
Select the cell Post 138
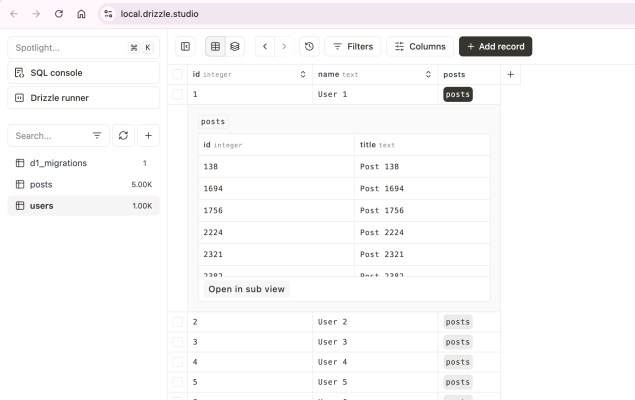tap(422, 167)
